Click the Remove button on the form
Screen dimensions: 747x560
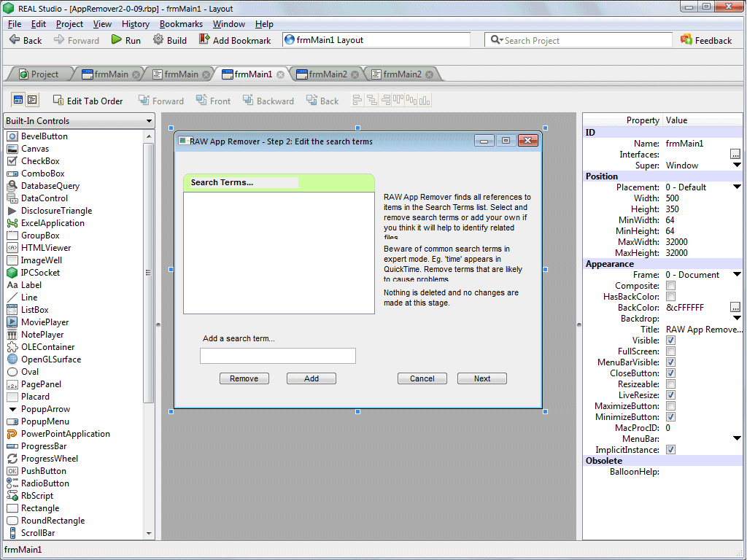244,378
